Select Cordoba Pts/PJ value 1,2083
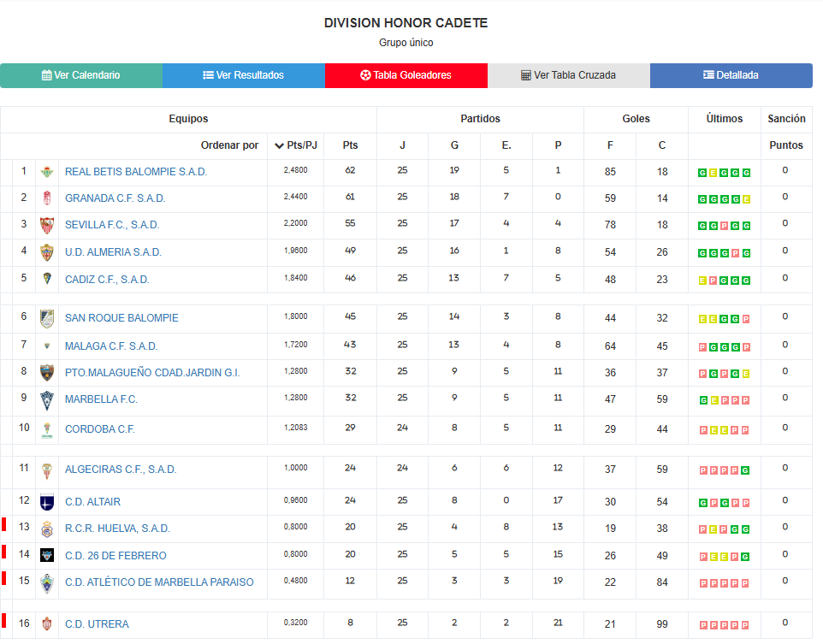 click(x=295, y=428)
